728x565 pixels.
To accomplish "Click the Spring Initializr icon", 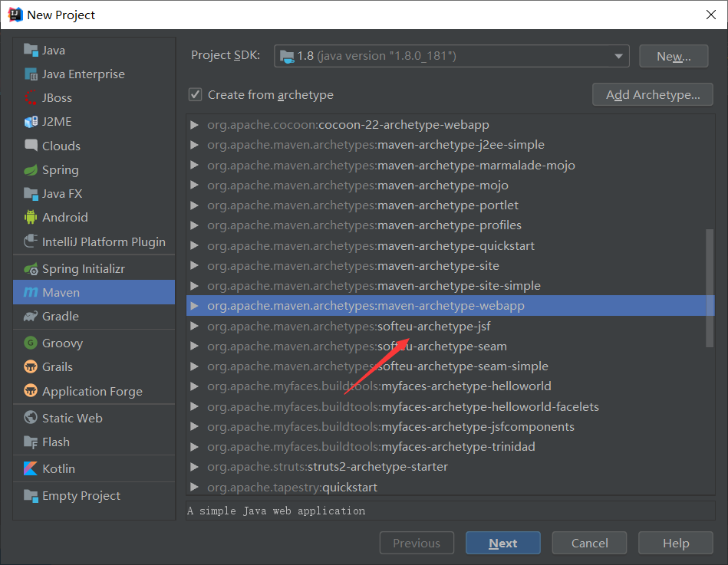I will pyautogui.click(x=31, y=268).
